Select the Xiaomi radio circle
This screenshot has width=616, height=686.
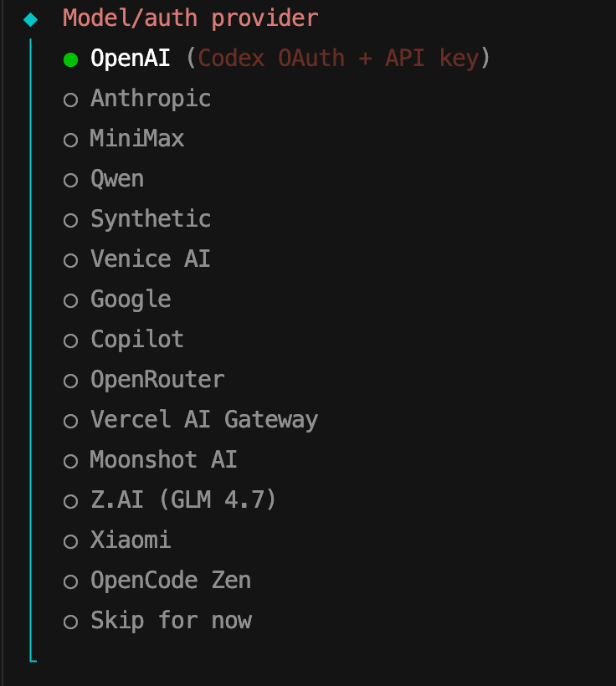[71, 540]
